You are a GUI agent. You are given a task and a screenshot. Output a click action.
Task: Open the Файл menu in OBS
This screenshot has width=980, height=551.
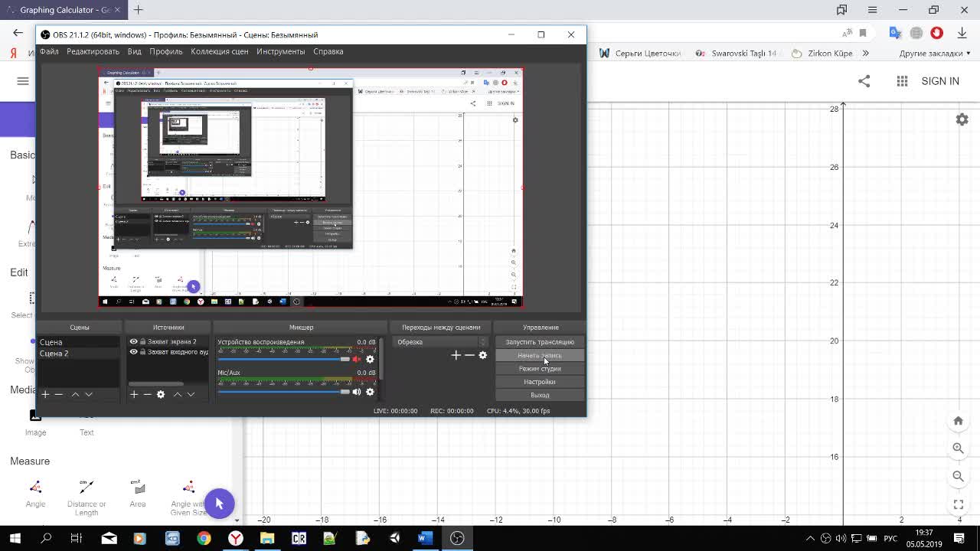[49, 51]
